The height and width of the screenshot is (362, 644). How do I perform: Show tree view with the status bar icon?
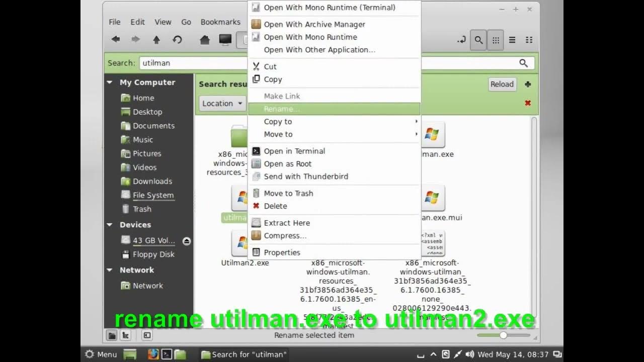point(126,335)
